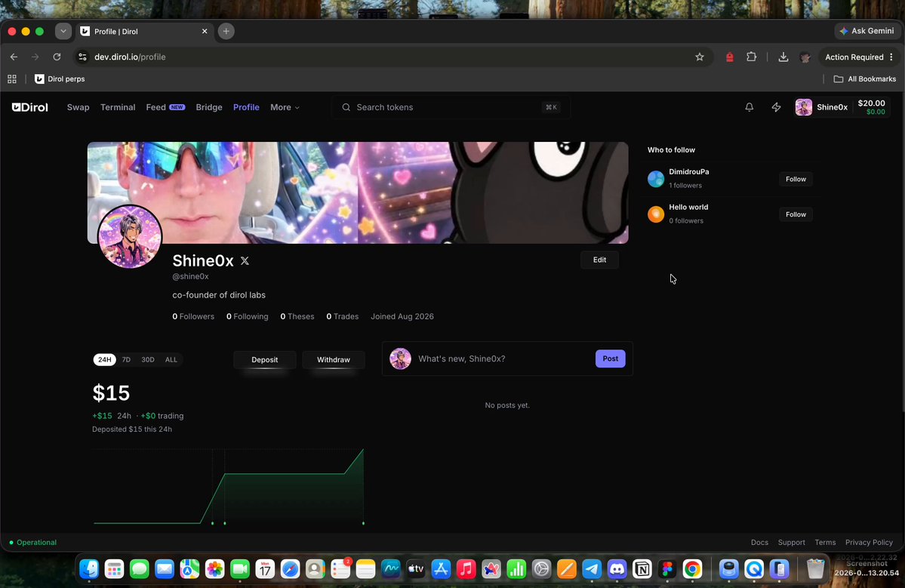Open the Privacy Policy footer link

tap(869, 543)
